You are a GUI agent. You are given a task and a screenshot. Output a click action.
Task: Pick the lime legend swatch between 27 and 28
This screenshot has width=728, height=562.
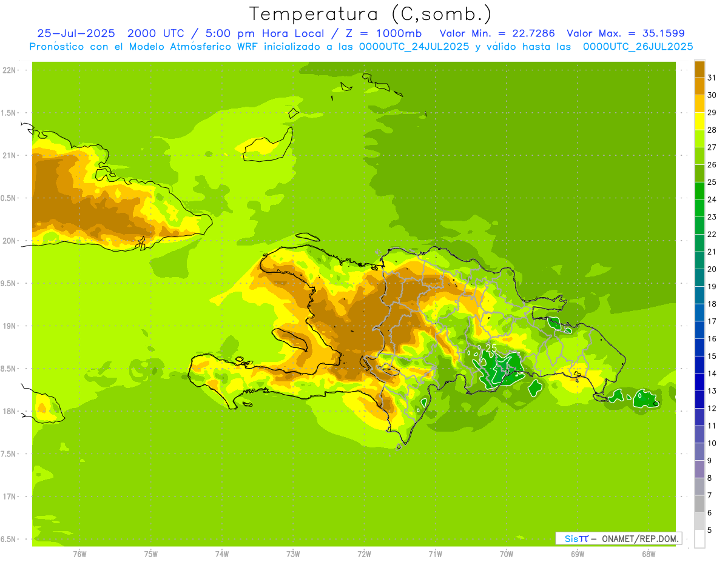[699, 138]
